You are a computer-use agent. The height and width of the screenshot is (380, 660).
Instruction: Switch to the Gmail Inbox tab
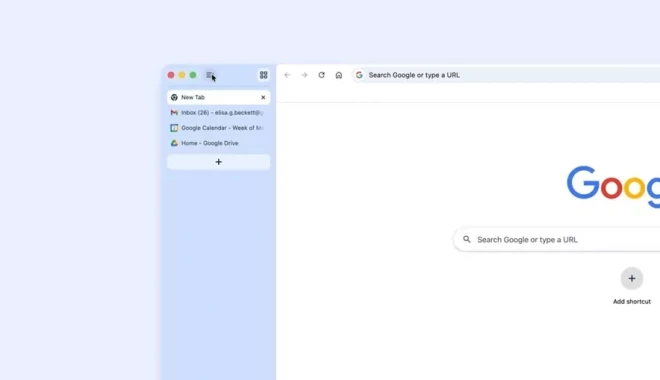click(218, 112)
